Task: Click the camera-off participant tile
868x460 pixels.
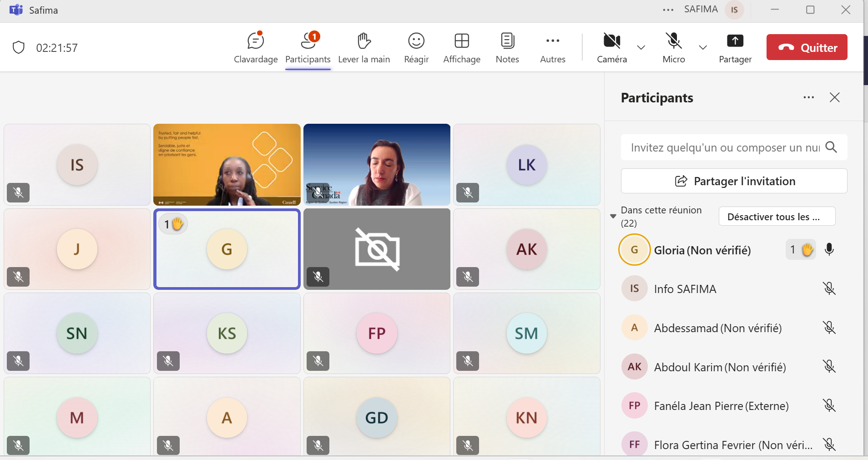Action: [377, 249]
